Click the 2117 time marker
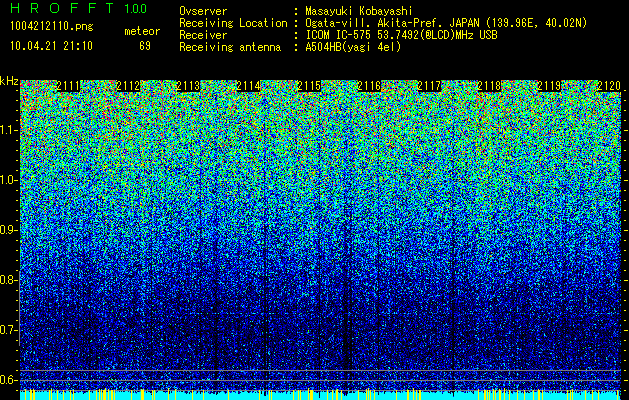629x400 pixels. point(429,86)
